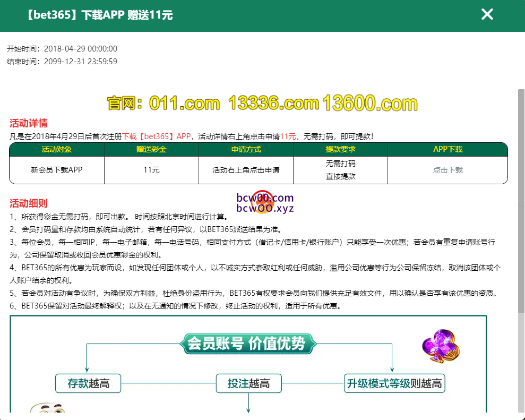Click the 提款要求 table header
This screenshot has width=525, height=420.
click(340, 149)
